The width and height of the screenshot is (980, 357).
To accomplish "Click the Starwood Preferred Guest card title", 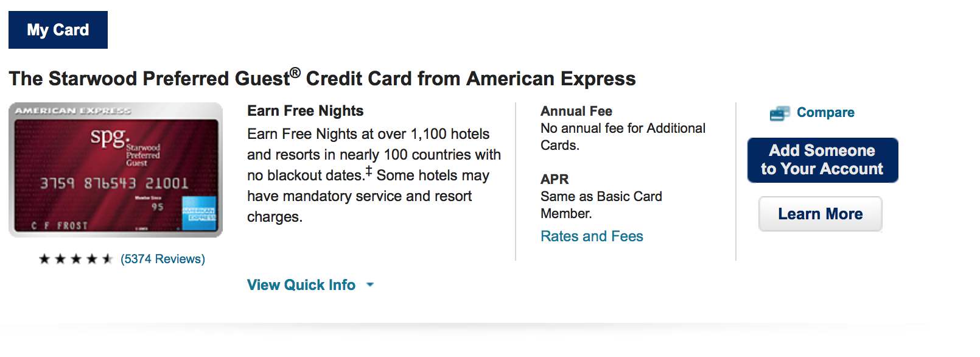I will pyautogui.click(x=322, y=79).
